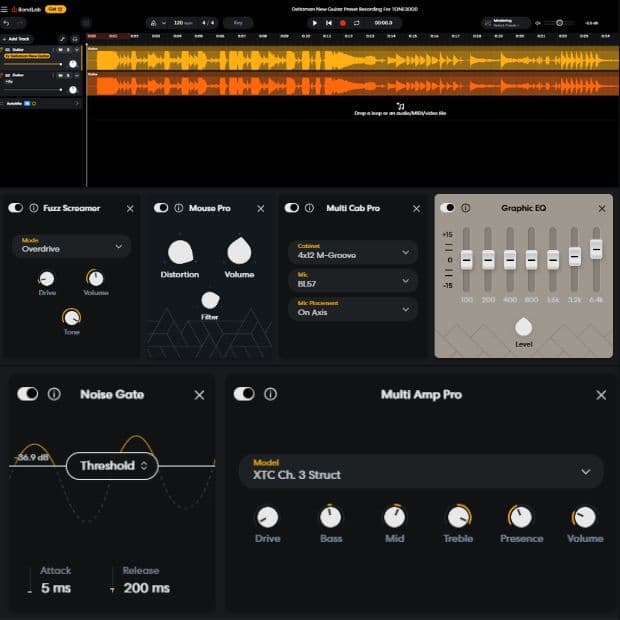Image resolution: width=620 pixels, height=620 pixels.
Task: Click the undo arrow icon
Action: point(6,23)
